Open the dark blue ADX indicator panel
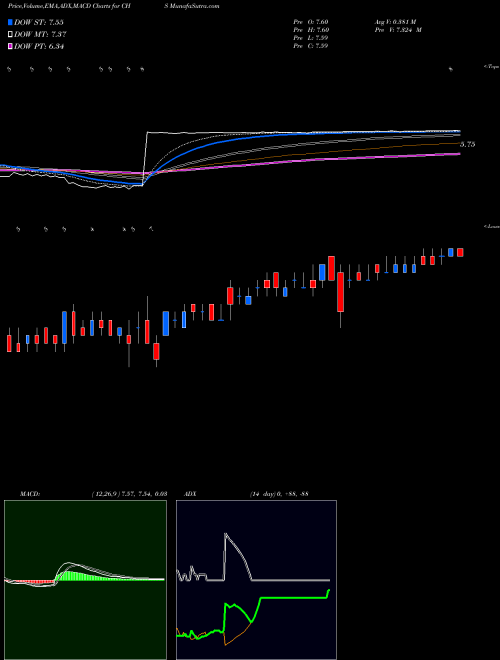The image size is (500, 660). click(x=256, y=580)
